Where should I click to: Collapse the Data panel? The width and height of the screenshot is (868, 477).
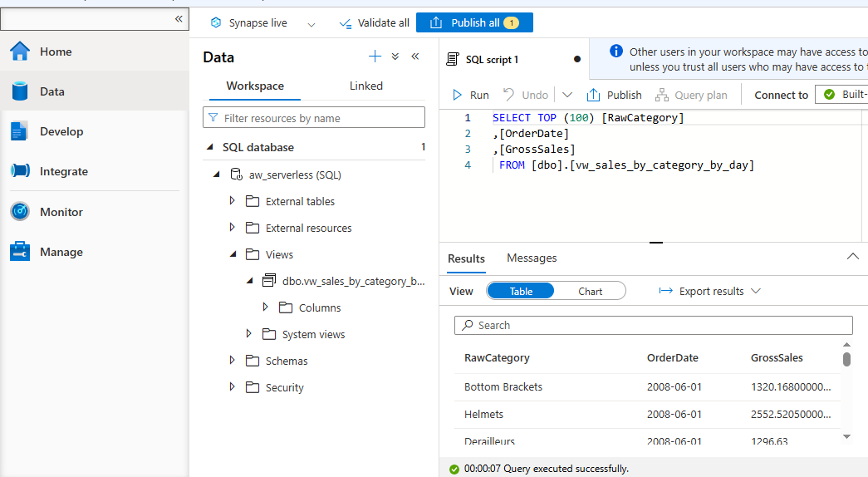415,57
